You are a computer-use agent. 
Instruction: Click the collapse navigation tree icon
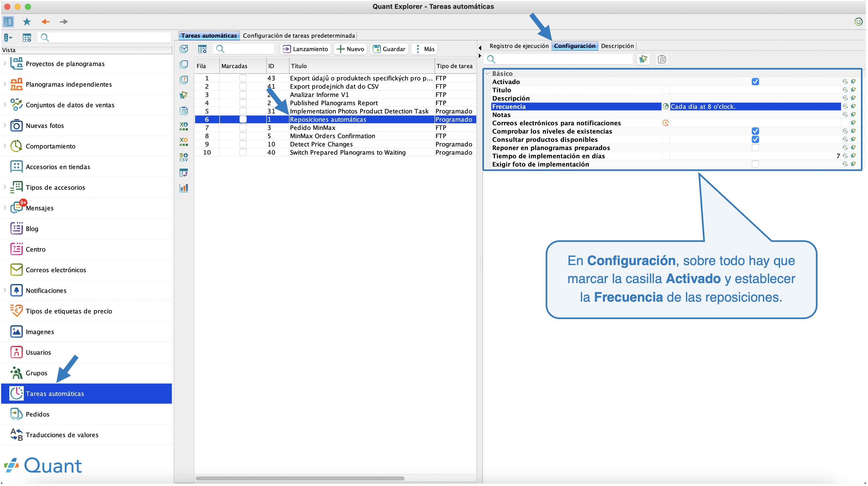pos(8,38)
